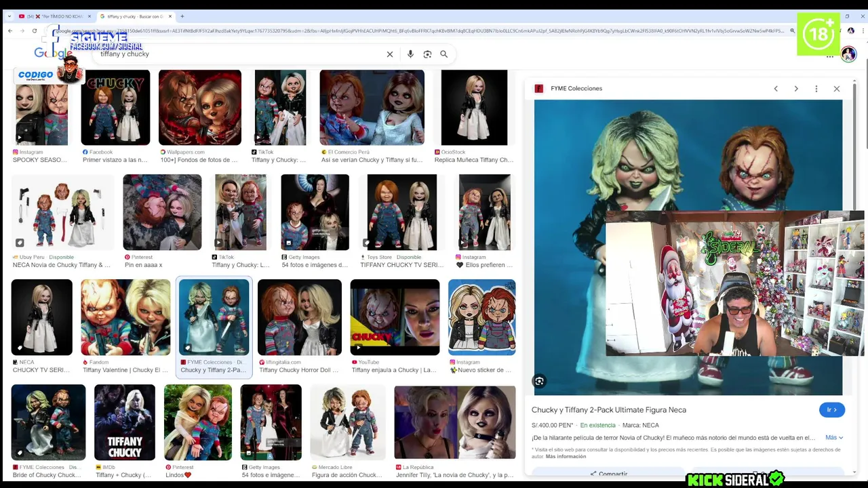Open the OcioStock Replica Muñeca Tiffany image
The width and height of the screenshot is (868, 488).
[x=474, y=108]
